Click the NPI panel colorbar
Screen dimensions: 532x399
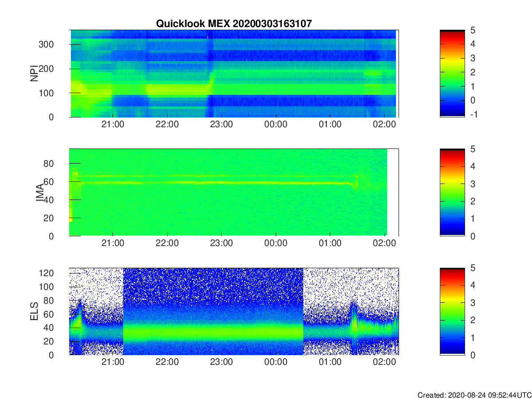452,74
